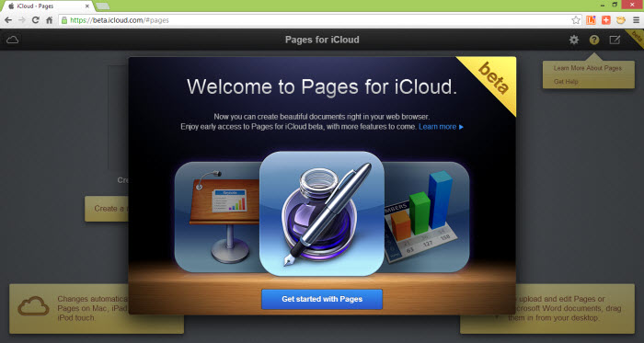
Task: Click the browser forward arrow
Action: click(22, 19)
